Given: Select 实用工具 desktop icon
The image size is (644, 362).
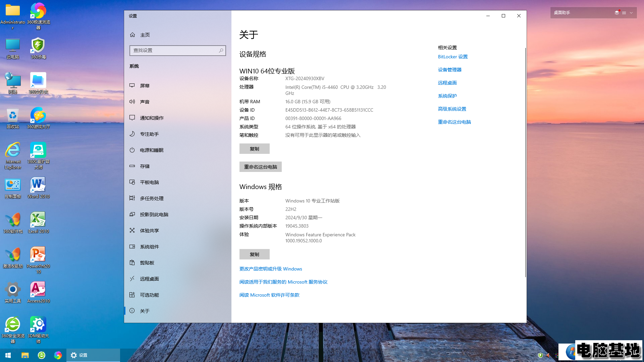Looking at the screenshot, I should click(13, 293).
